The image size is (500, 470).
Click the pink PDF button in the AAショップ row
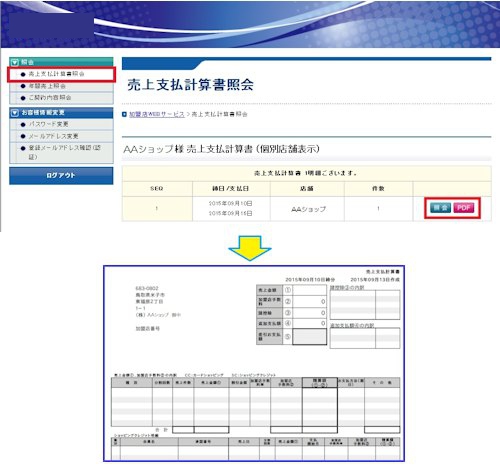(464, 208)
